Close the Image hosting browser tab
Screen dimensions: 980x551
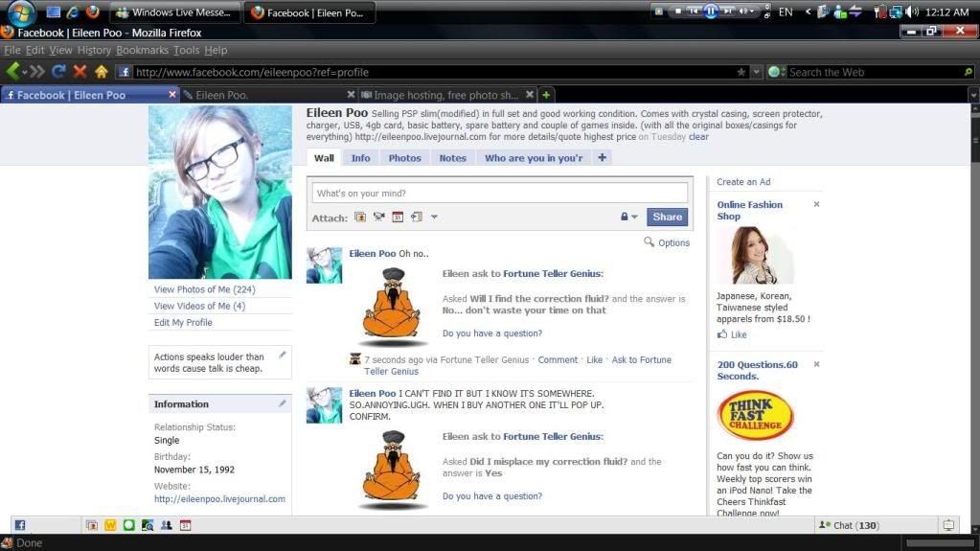click(x=530, y=95)
